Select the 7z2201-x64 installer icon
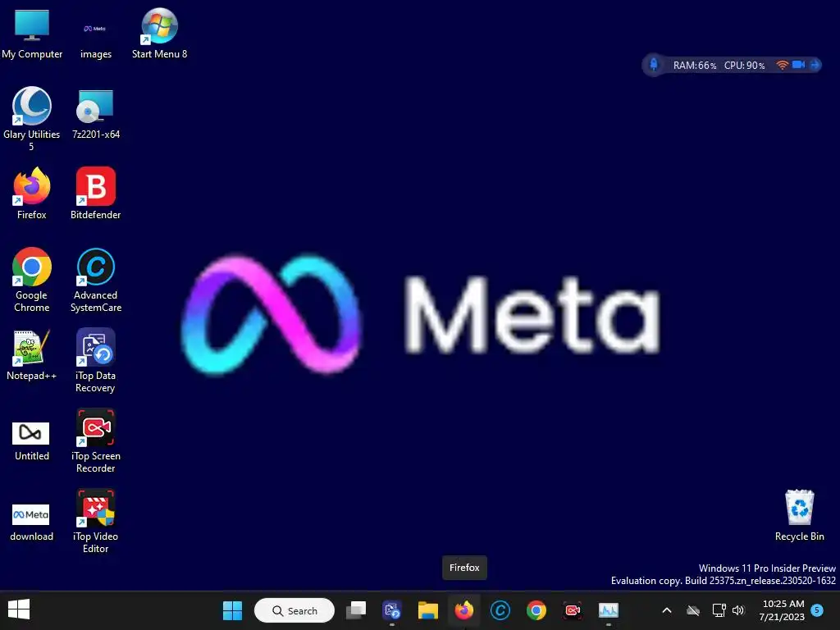 pos(95,114)
